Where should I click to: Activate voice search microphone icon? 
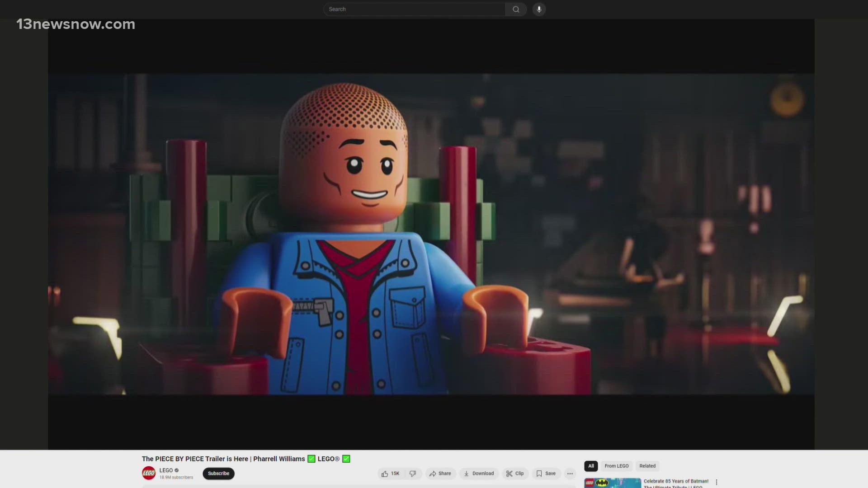(539, 9)
